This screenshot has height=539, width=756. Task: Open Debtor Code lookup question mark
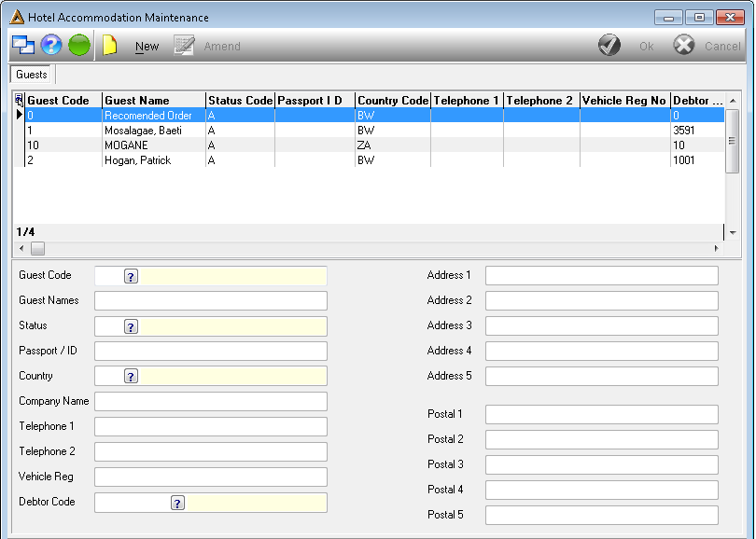[177, 503]
